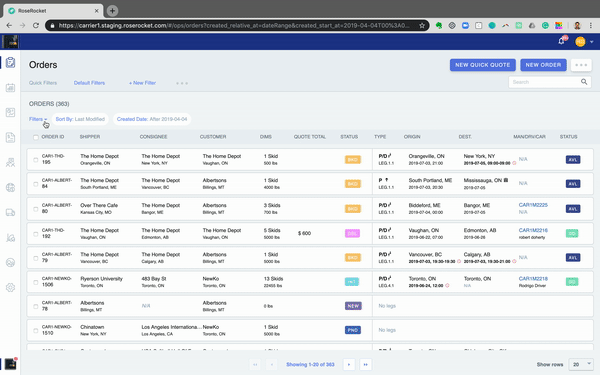Screen dimensions: 600x375
Task: Select checkbox for order CAR1-ALBERT-78
Action: coord(36,306)
